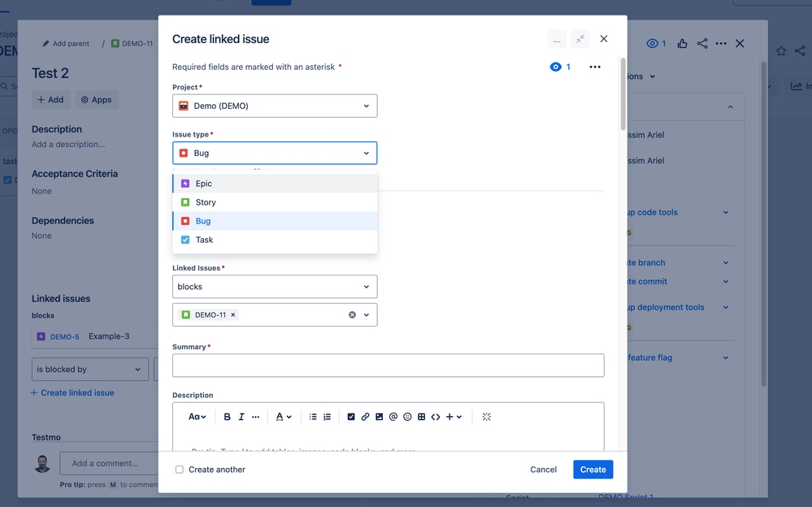The width and height of the screenshot is (812, 507).
Task: Open the insert plus dropdown
Action: pos(454,417)
